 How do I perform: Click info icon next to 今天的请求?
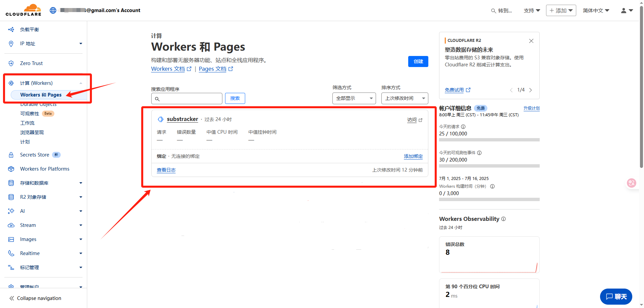point(463,127)
